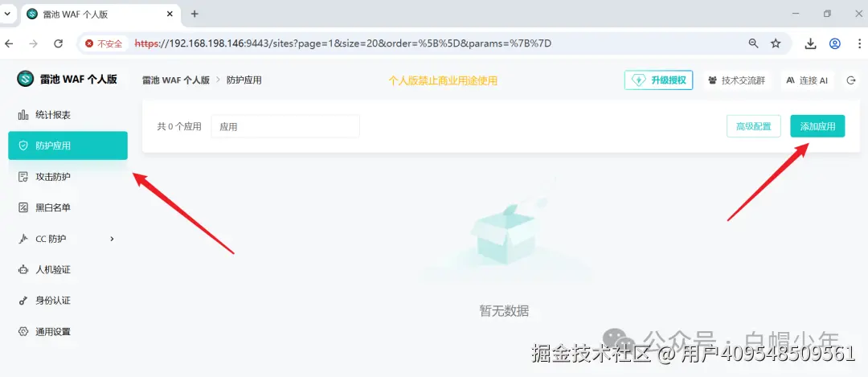Close the 雷池 WAF 个人版 browser tab

pyautogui.click(x=170, y=14)
